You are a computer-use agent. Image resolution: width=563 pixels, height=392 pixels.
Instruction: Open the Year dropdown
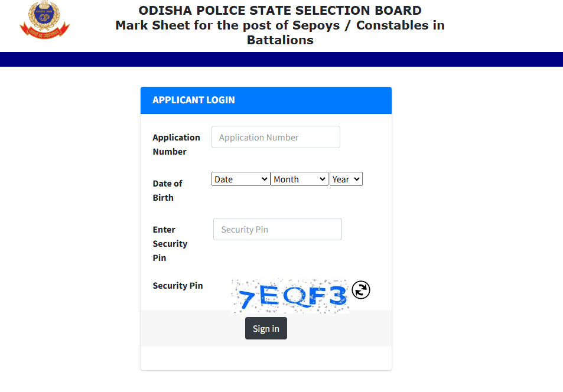346,179
